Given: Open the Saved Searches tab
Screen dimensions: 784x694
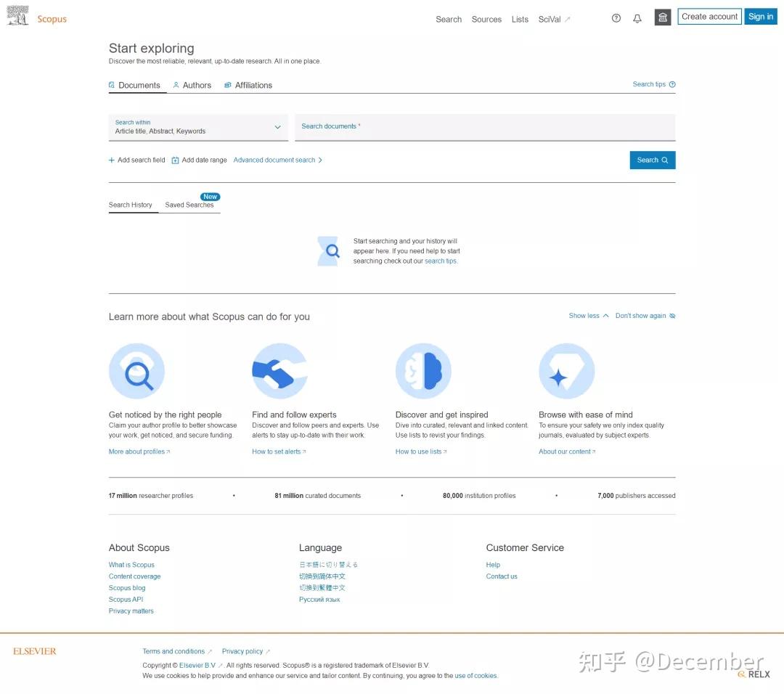Looking at the screenshot, I should tap(189, 205).
